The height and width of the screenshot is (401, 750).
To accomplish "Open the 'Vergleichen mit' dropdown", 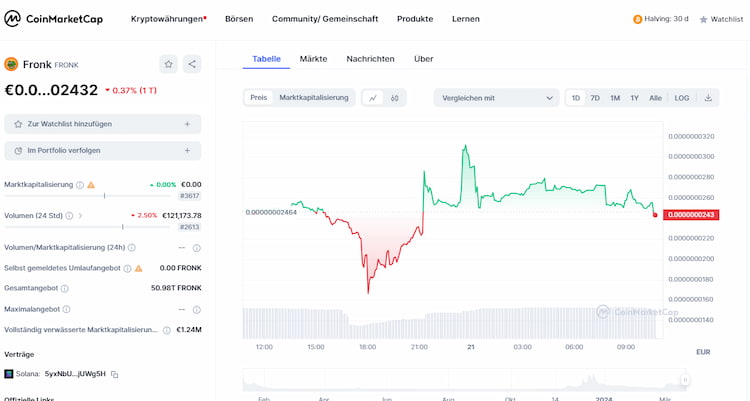I will (496, 98).
